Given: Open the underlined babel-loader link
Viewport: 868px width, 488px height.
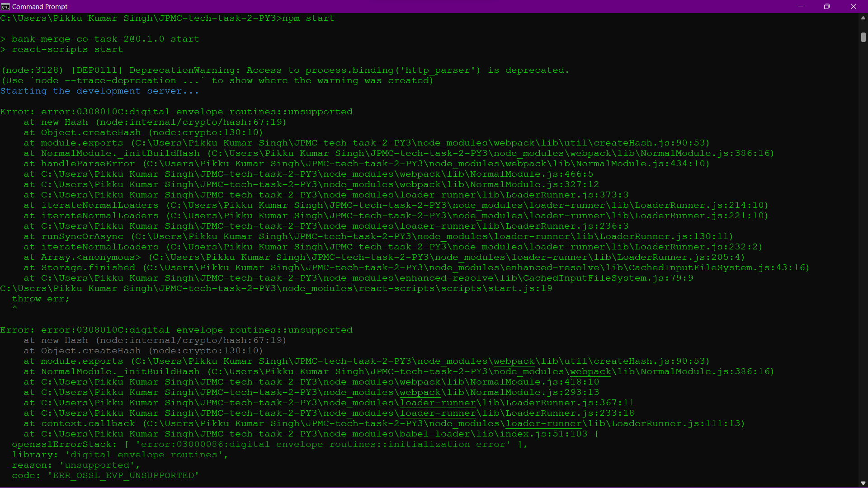Looking at the screenshot, I should click(434, 434).
